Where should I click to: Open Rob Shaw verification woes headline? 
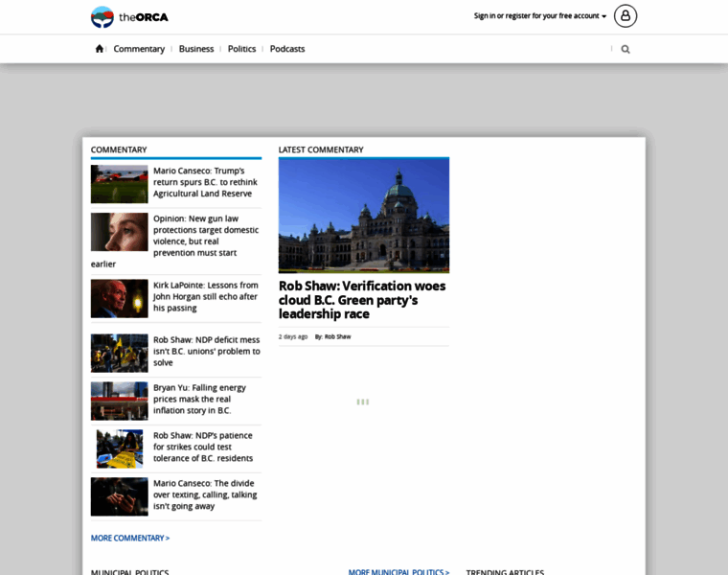(x=362, y=299)
